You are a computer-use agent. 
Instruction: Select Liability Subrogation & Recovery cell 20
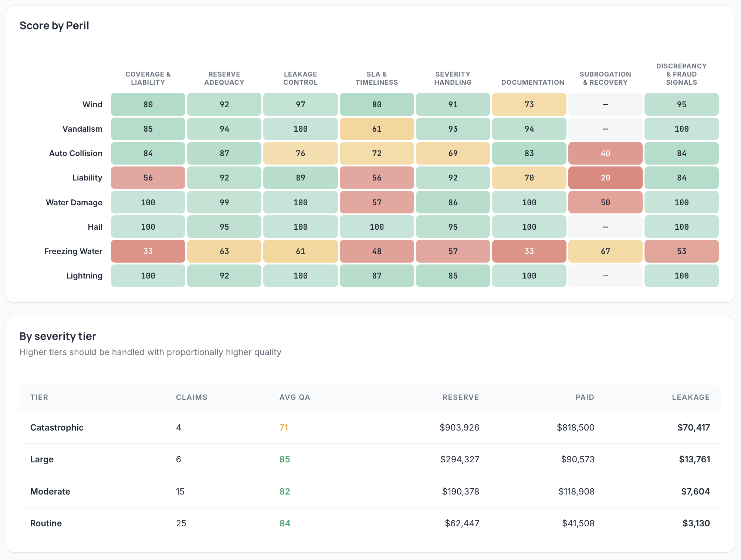605,178
